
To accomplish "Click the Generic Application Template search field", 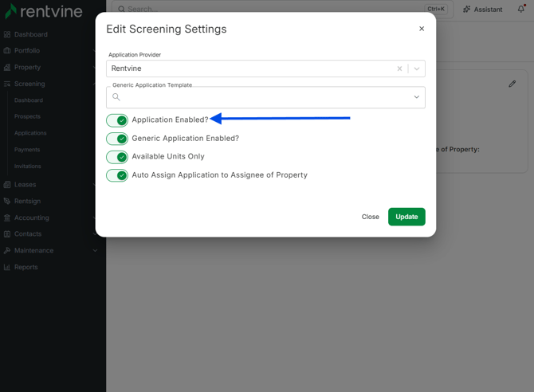I will point(265,97).
